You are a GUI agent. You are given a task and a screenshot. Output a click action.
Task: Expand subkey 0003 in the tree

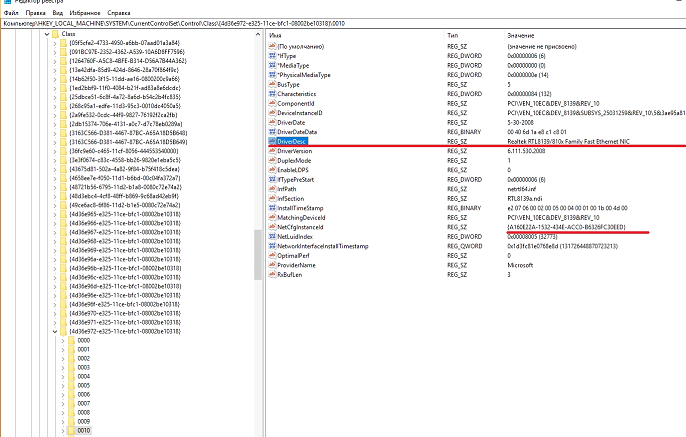click(x=61, y=368)
